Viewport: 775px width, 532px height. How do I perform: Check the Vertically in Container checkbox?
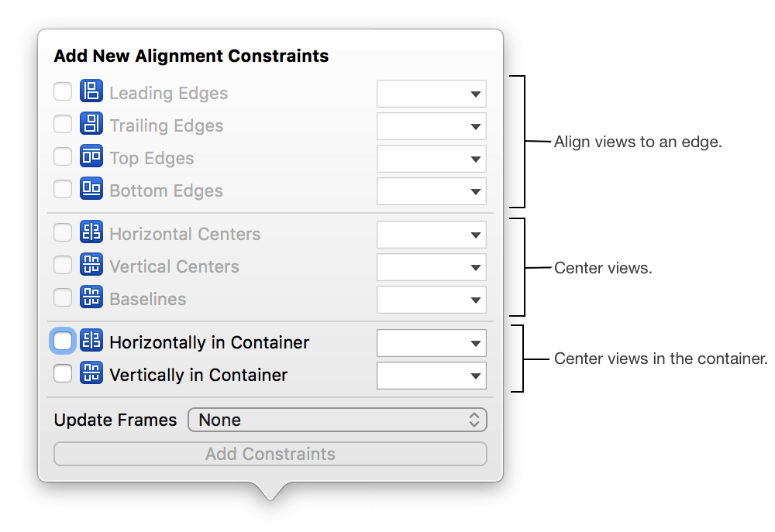coord(63,374)
